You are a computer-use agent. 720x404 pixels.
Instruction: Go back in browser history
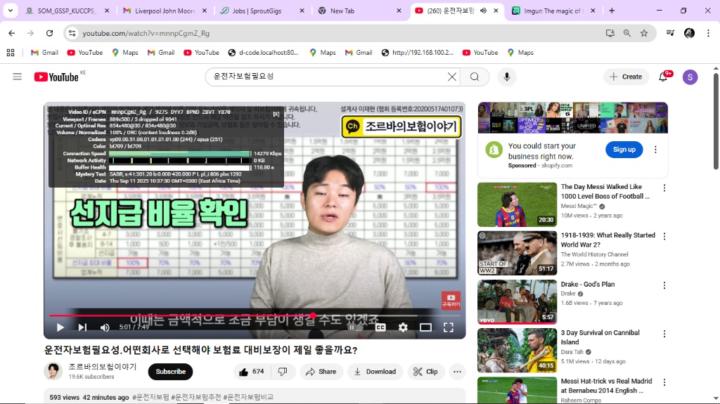[x=12, y=33]
